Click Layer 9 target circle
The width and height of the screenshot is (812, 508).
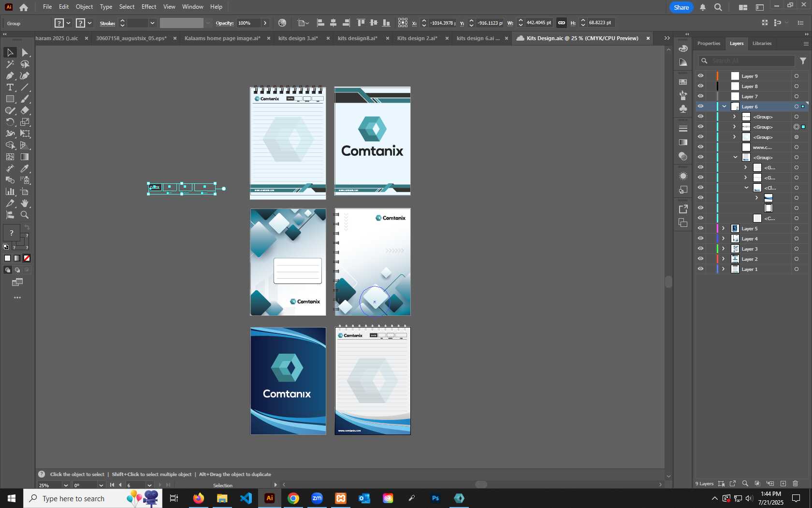pyautogui.click(x=797, y=76)
